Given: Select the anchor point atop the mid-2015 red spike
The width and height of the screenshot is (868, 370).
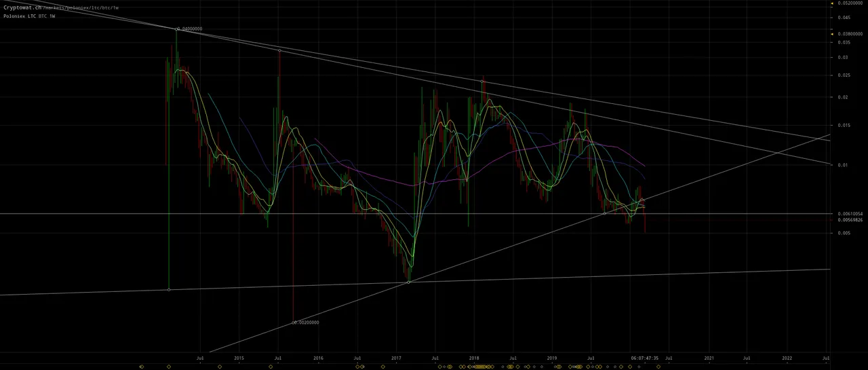Looking at the screenshot, I should [x=279, y=50].
